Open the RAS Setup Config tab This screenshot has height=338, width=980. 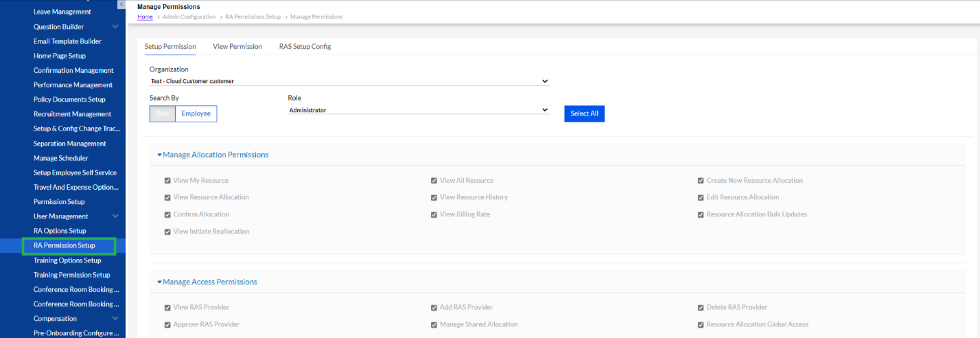pyautogui.click(x=305, y=47)
